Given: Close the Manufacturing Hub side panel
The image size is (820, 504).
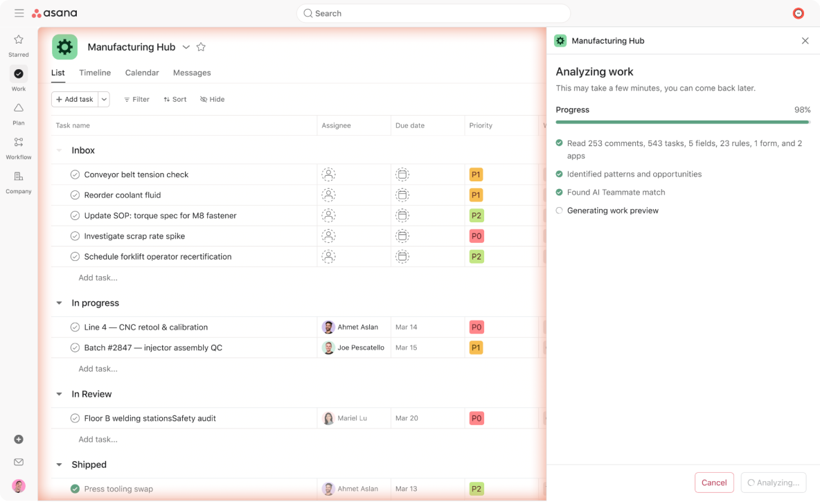Looking at the screenshot, I should (805, 41).
